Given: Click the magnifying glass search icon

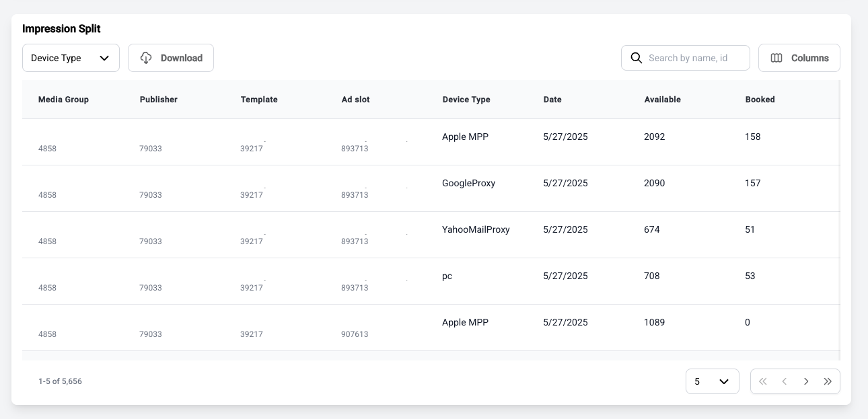Looking at the screenshot, I should point(637,58).
